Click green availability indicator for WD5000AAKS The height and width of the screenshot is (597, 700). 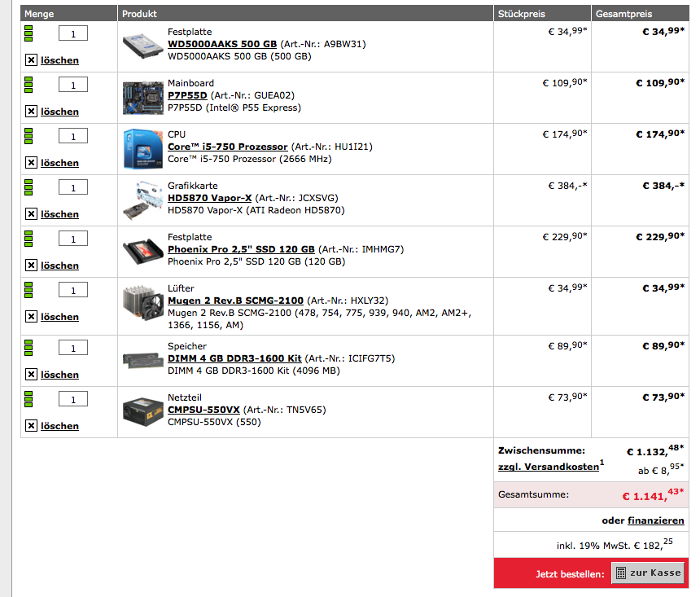click(x=28, y=33)
